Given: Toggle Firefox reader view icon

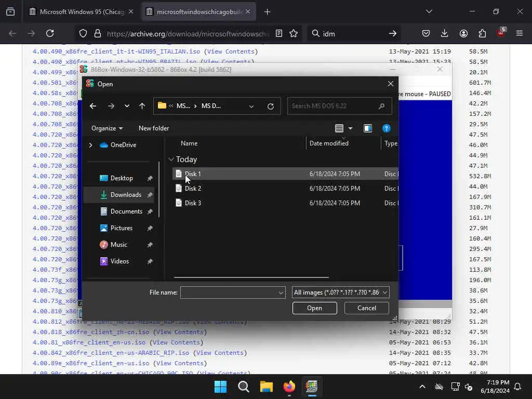Looking at the screenshot, I should click(279, 33).
